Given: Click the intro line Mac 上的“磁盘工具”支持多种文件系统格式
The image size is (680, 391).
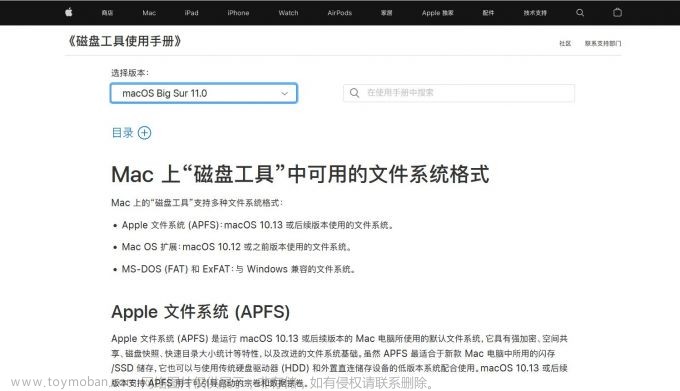Looking at the screenshot, I should coord(197,202).
